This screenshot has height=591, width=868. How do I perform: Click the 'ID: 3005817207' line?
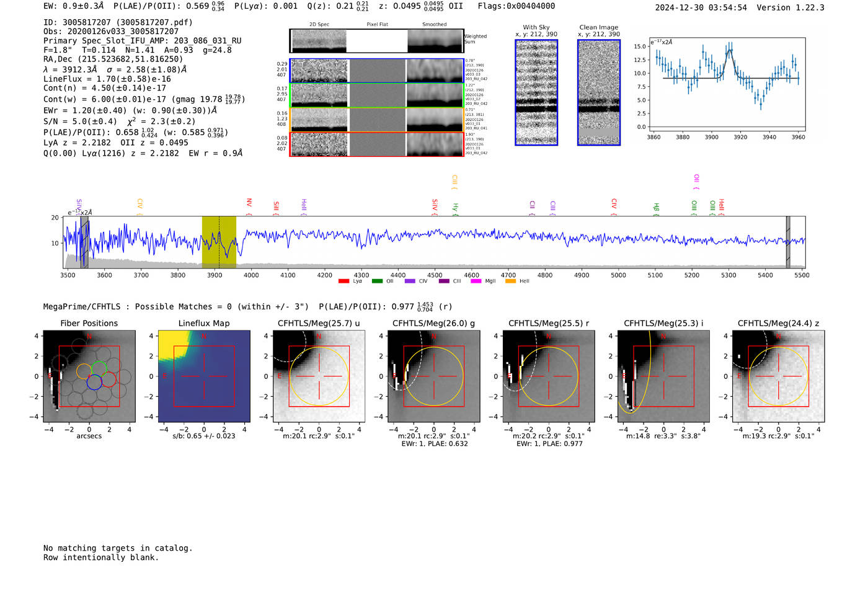tap(118, 22)
